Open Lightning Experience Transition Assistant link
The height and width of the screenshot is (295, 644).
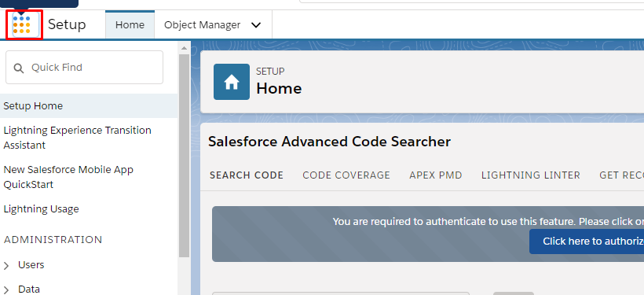pos(77,138)
